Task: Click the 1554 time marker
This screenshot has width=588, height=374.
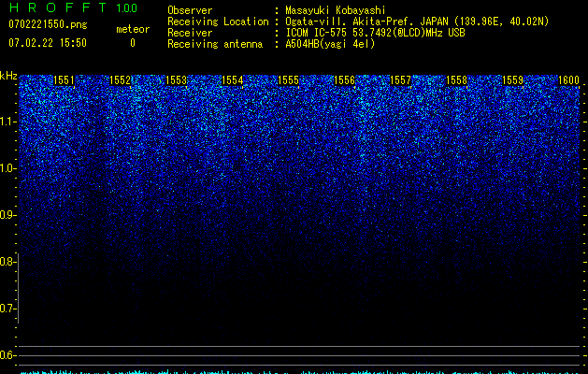Action: pyautogui.click(x=233, y=80)
